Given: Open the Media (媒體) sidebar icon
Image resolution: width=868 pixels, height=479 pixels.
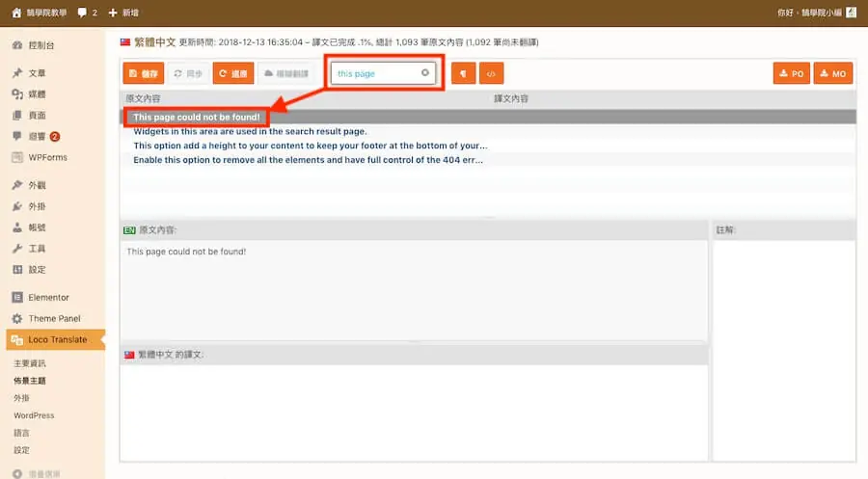Looking at the screenshot, I should (17, 94).
